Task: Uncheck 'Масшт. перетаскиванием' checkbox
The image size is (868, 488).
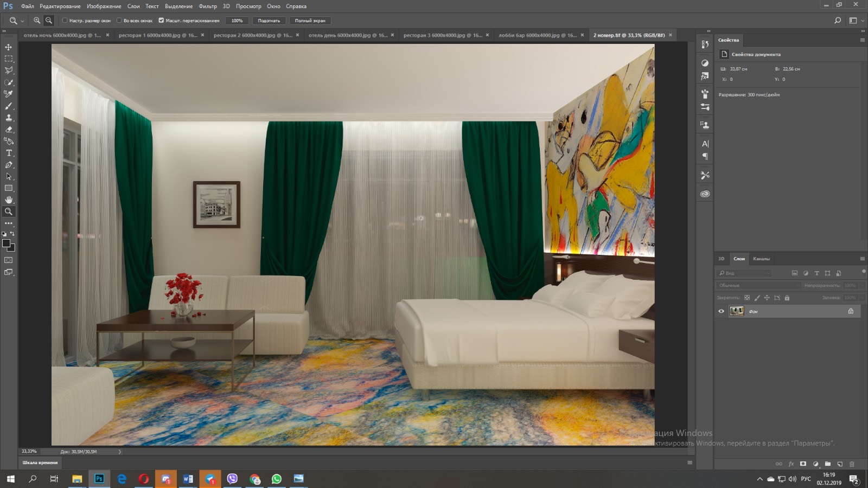Action: coord(161,21)
